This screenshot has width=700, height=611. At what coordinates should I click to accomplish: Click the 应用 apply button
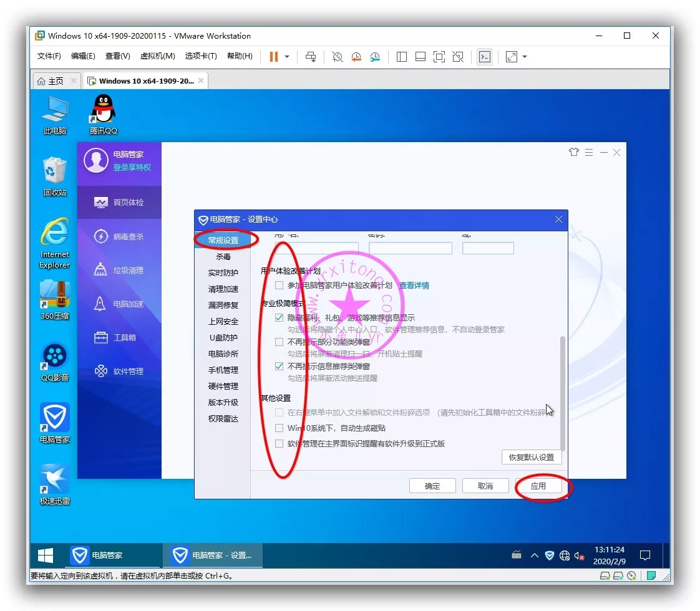[x=538, y=486]
